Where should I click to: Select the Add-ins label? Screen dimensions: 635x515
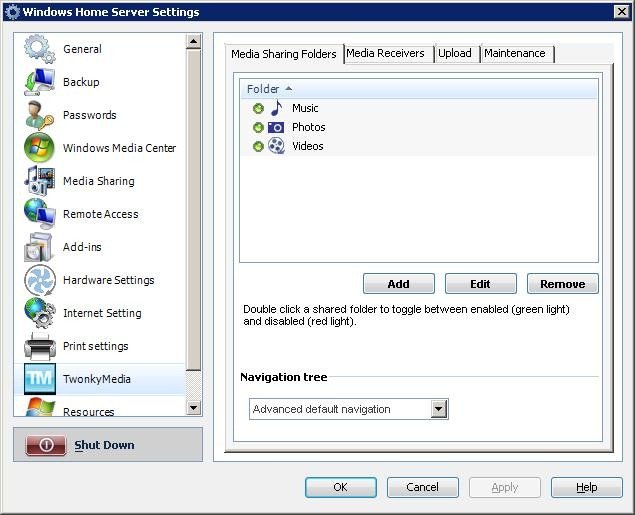[82, 247]
